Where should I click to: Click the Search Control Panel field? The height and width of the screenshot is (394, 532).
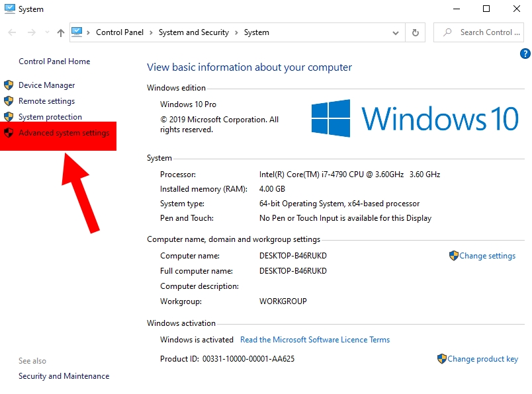point(478,32)
